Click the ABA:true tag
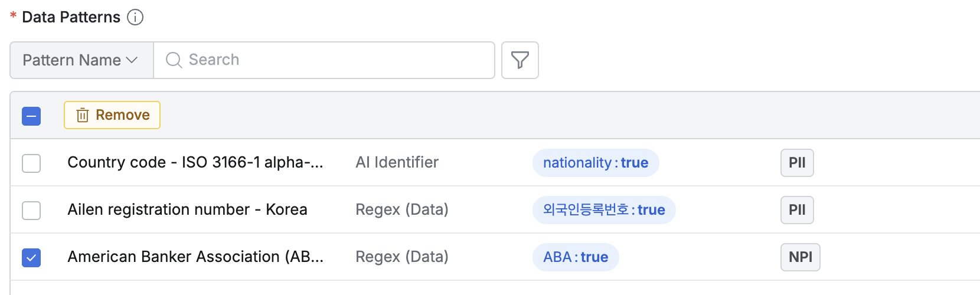980x295 pixels. tap(575, 257)
